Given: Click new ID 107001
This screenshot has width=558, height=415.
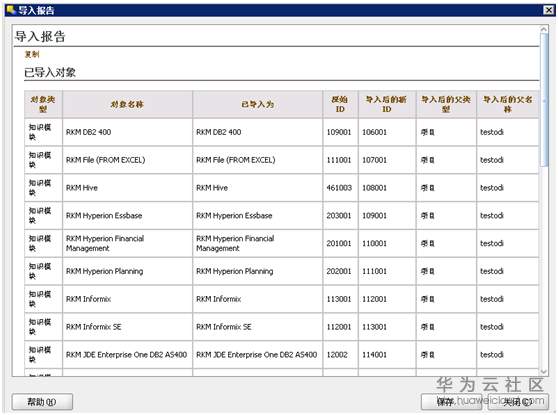Looking at the screenshot, I should click(374, 160).
